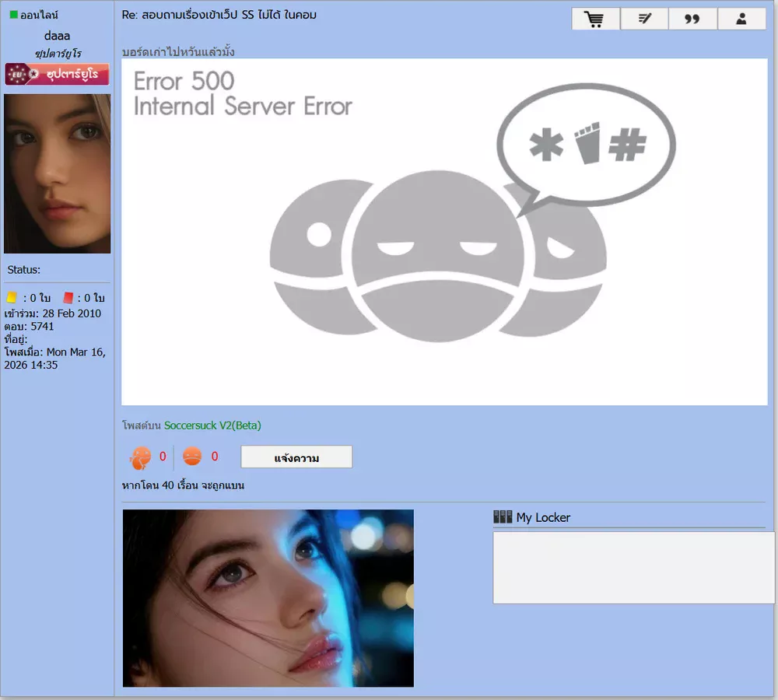
Task: Click the Error 500 server error image
Action: click(444, 232)
